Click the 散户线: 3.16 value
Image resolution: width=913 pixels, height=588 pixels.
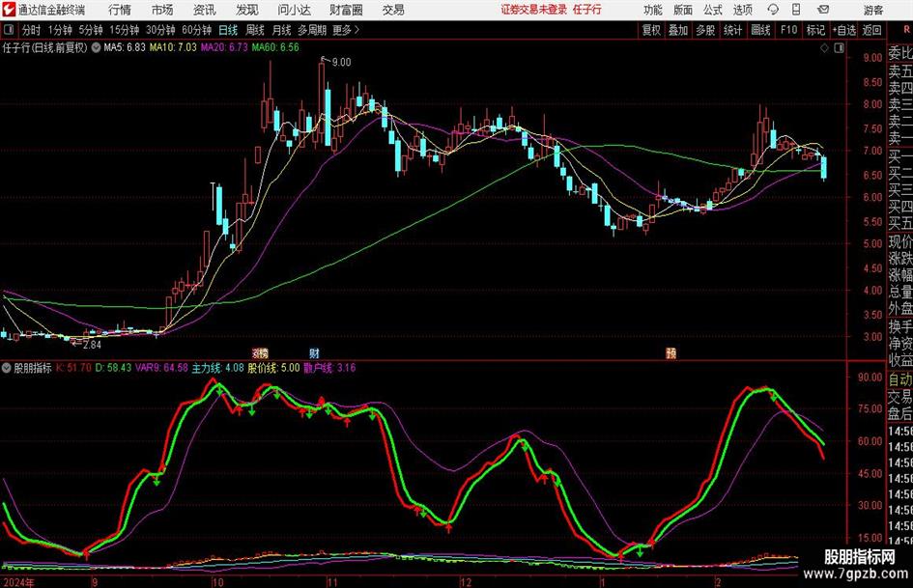(329, 368)
